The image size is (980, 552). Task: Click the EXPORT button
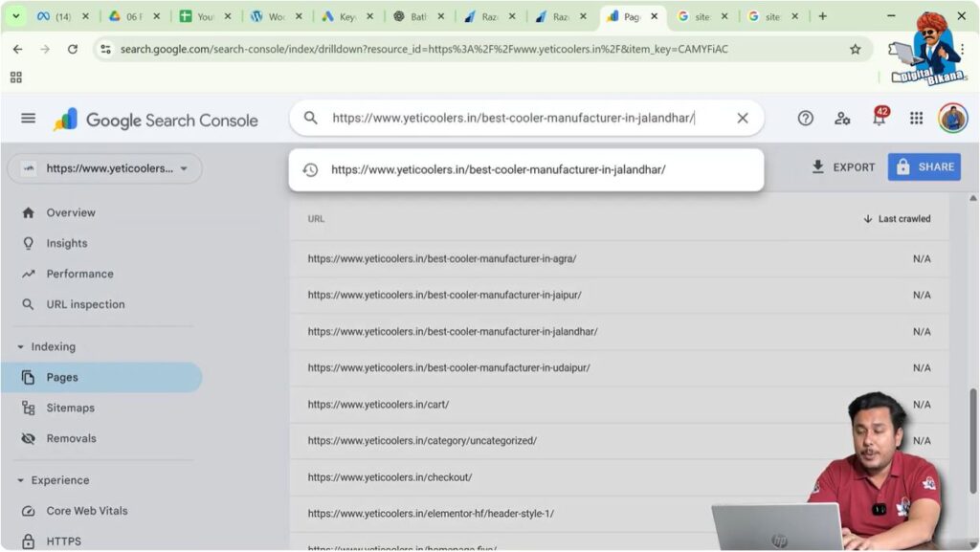tap(843, 167)
